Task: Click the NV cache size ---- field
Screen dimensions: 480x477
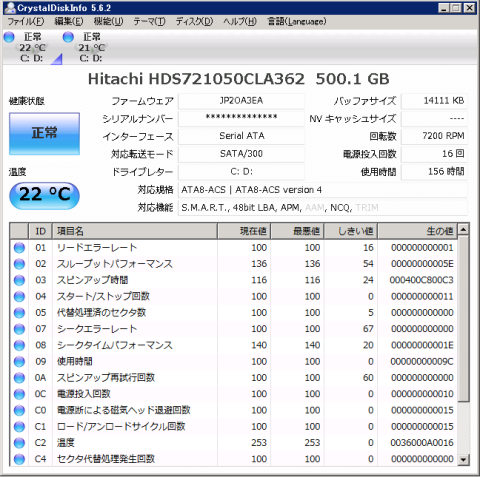Action: pos(434,118)
